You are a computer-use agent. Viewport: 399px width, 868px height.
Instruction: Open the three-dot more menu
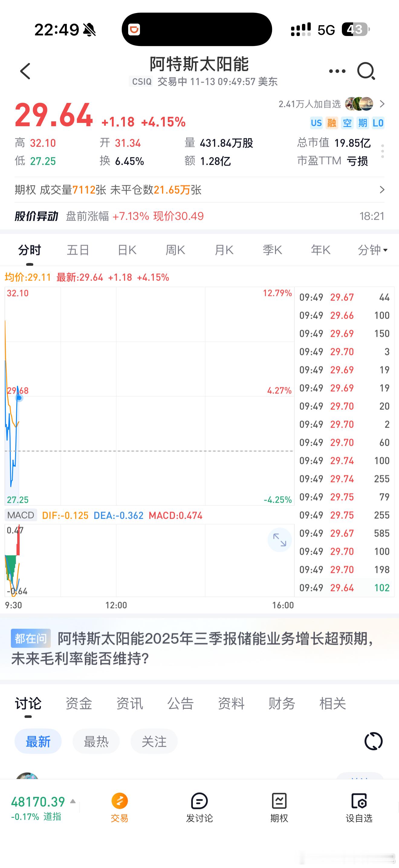point(337,71)
